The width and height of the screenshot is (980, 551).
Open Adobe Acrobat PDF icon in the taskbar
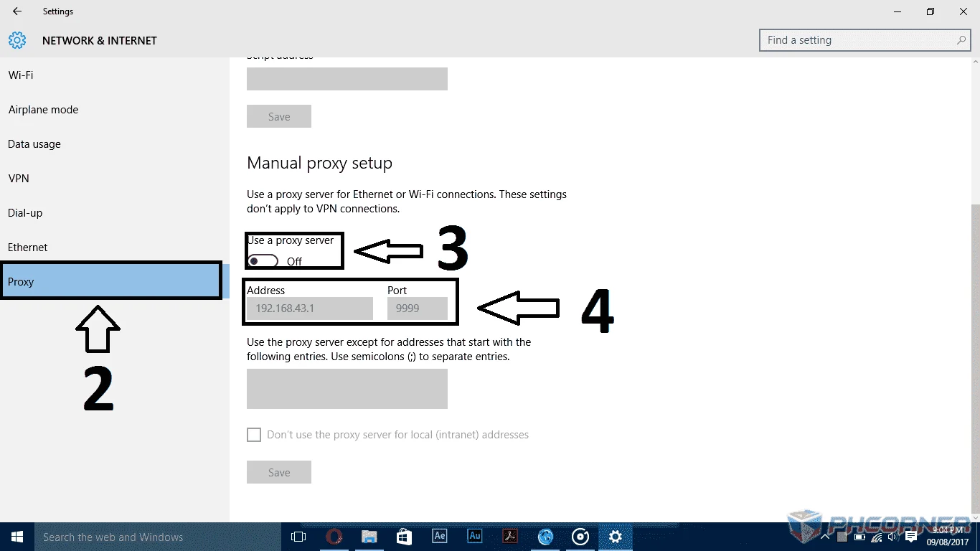509,537
